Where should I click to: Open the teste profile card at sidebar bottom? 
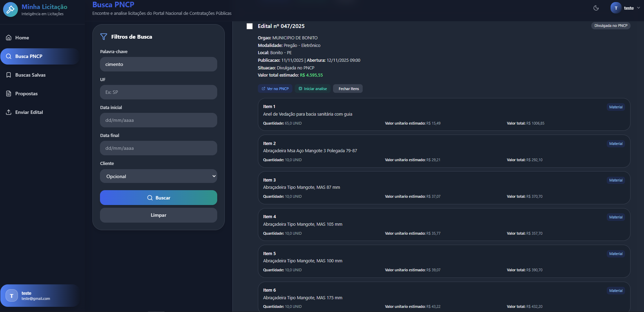coord(40,295)
